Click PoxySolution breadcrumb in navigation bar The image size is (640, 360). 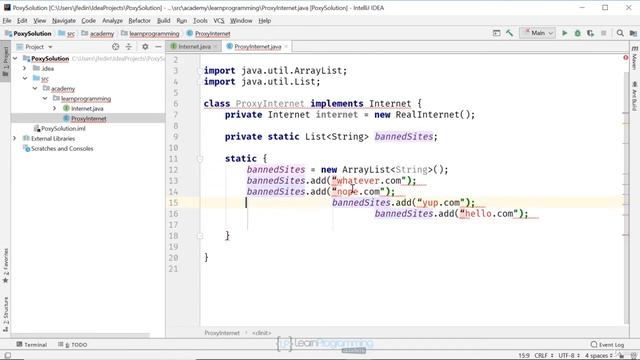(28, 33)
